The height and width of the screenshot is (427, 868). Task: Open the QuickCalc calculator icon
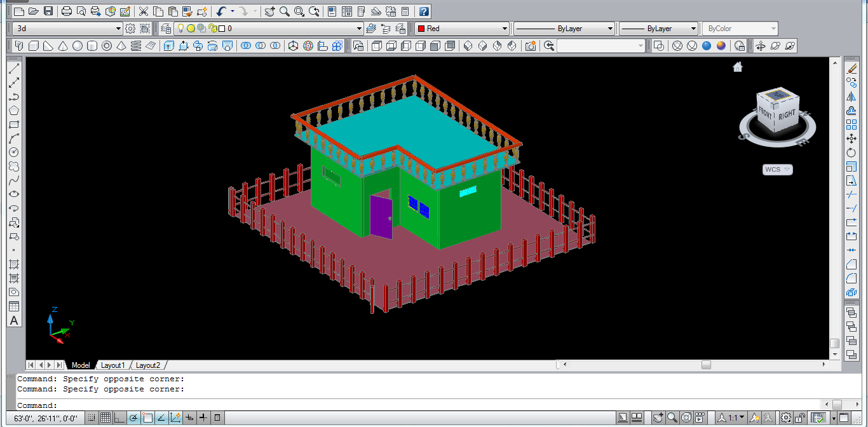[x=405, y=11]
